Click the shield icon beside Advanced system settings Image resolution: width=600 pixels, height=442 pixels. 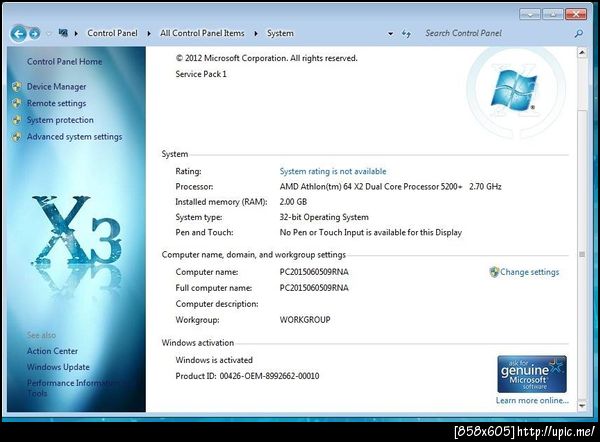click(x=17, y=137)
